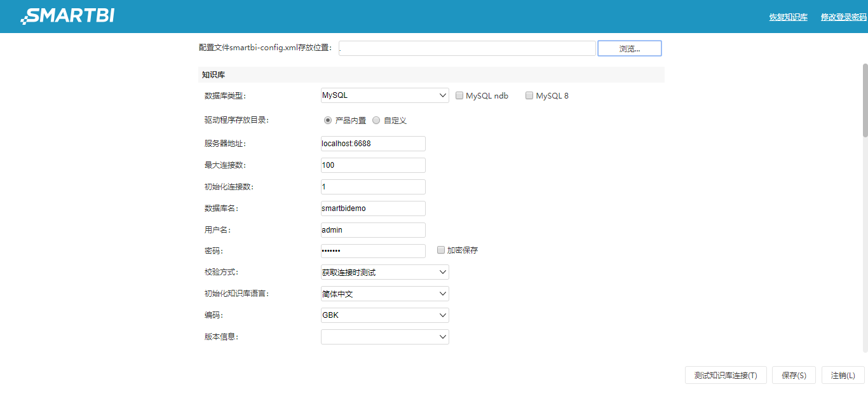Screen dimensions: 868x396
Task: Click the 保存(S) button
Action: click(x=794, y=375)
